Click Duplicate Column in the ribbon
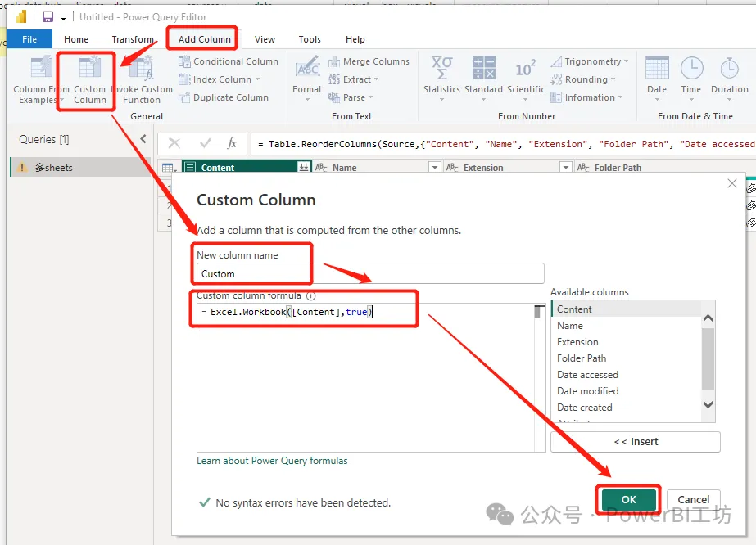The image size is (756, 545). [x=224, y=97]
